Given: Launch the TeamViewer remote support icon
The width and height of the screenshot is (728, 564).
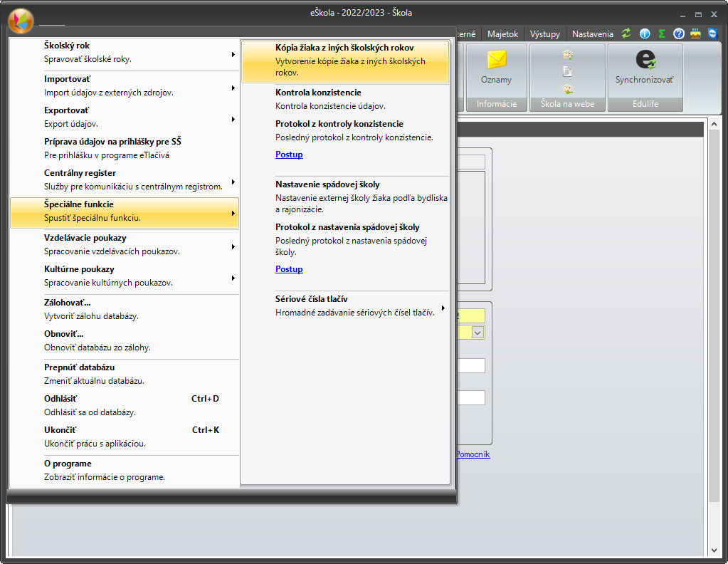Looking at the screenshot, I should tap(712, 33).
